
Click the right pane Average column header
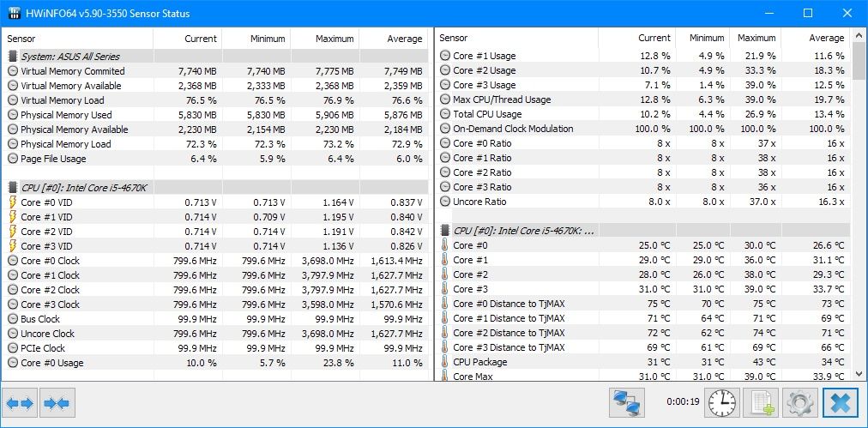(x=816, y=39)
